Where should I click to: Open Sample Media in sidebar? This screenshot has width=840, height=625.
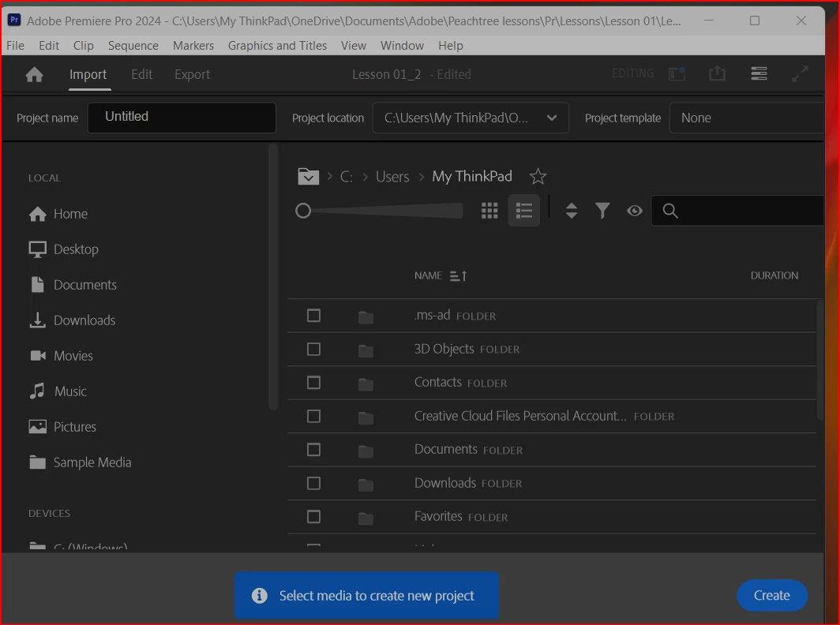81,462
